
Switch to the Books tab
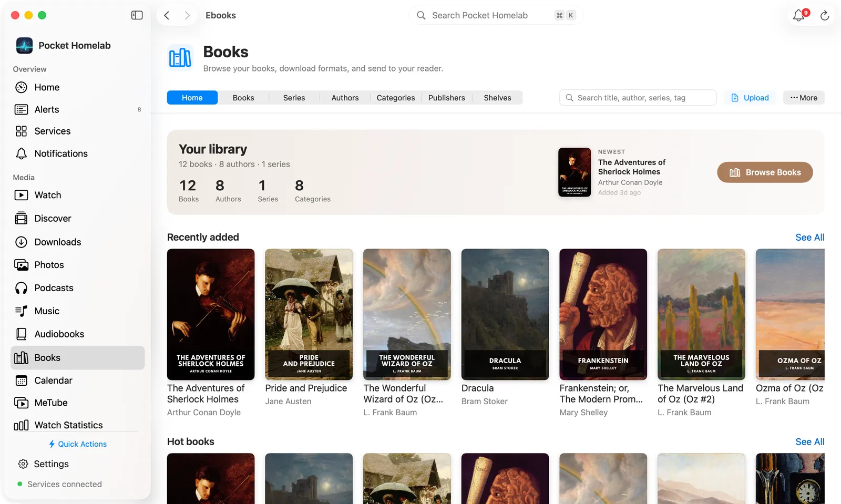pyautogui.click(x=243, y=98)
